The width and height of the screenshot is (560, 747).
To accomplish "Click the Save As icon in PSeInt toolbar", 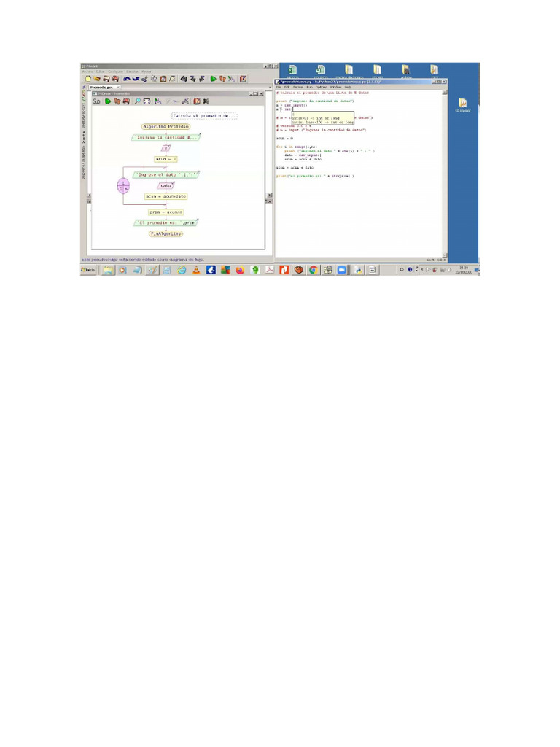I will 115,79.
